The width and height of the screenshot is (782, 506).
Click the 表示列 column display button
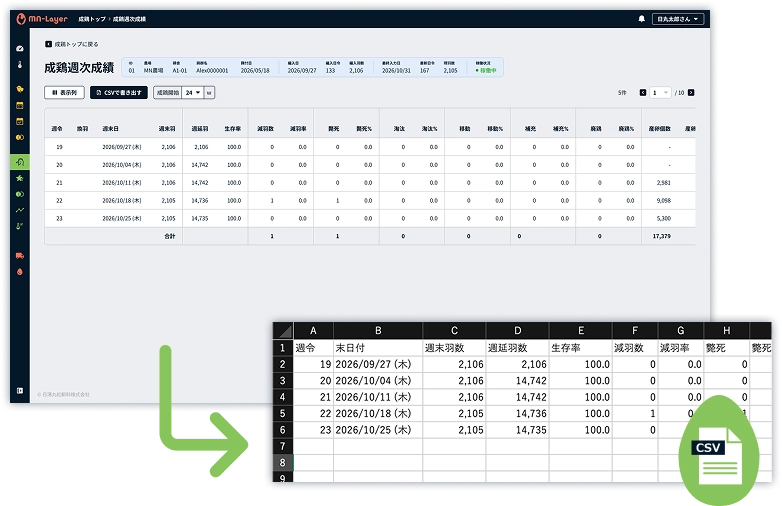[x=64, y=92]
